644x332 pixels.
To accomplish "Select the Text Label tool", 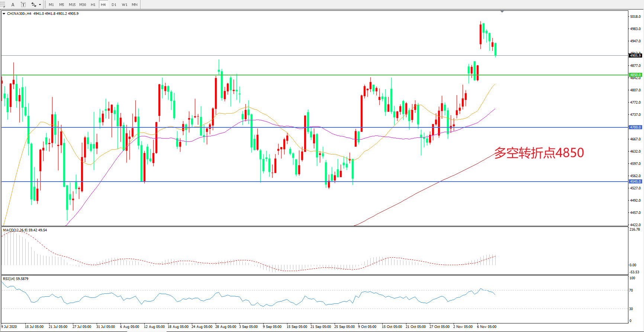I will coord(23,4).
